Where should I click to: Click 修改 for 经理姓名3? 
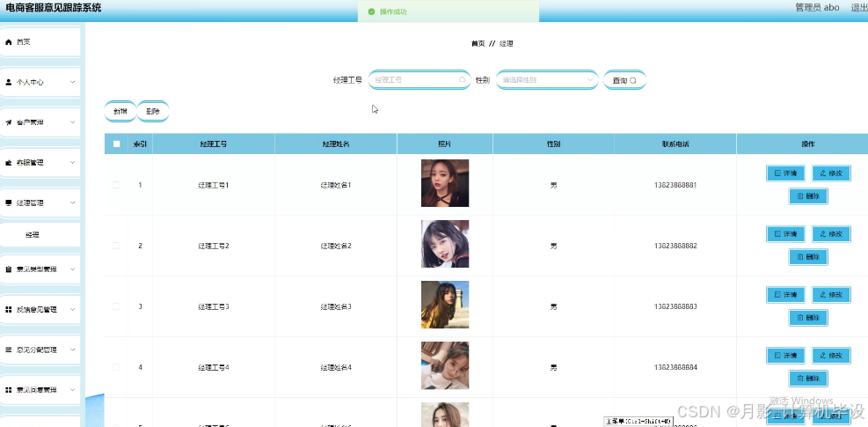pyautogui.click(x=831, y=295)
